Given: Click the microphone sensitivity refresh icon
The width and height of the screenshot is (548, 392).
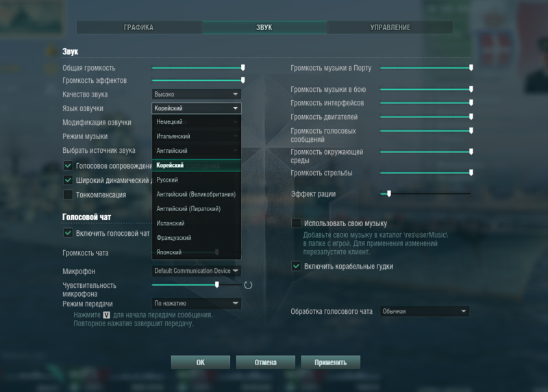Looking at the screenshot, I should click(248, 285).
